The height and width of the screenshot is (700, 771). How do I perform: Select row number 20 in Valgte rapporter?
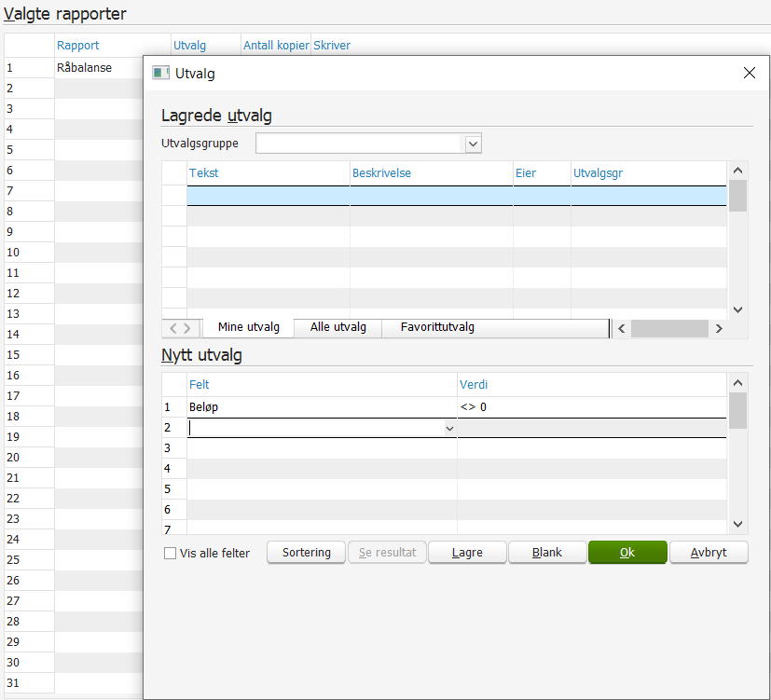(x=30, y=457)
